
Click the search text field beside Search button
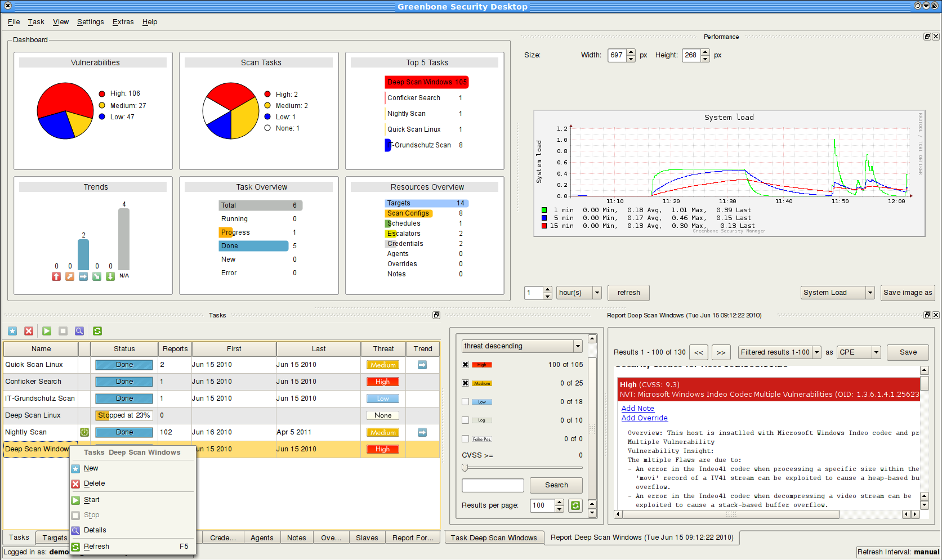(493, 485)
